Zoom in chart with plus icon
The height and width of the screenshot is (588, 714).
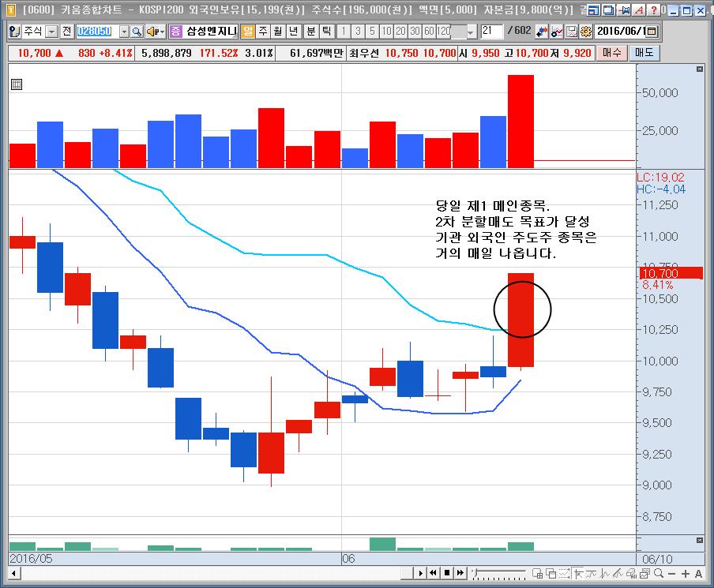(686, 574)
